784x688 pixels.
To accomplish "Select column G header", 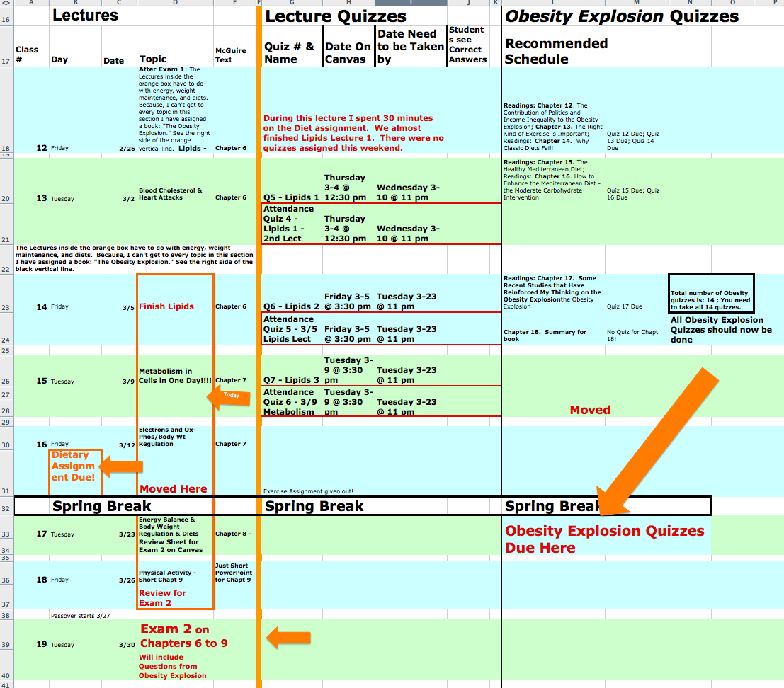I will point(292,3).
